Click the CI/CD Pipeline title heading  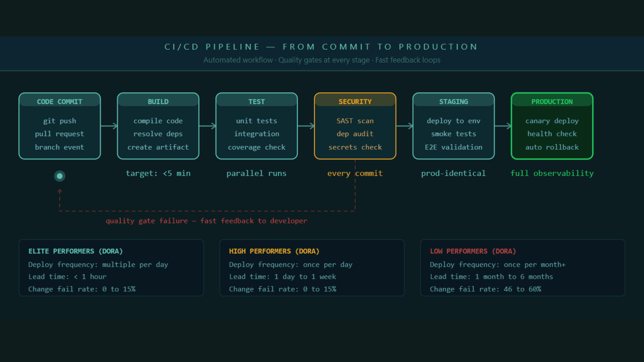point(321,47)
